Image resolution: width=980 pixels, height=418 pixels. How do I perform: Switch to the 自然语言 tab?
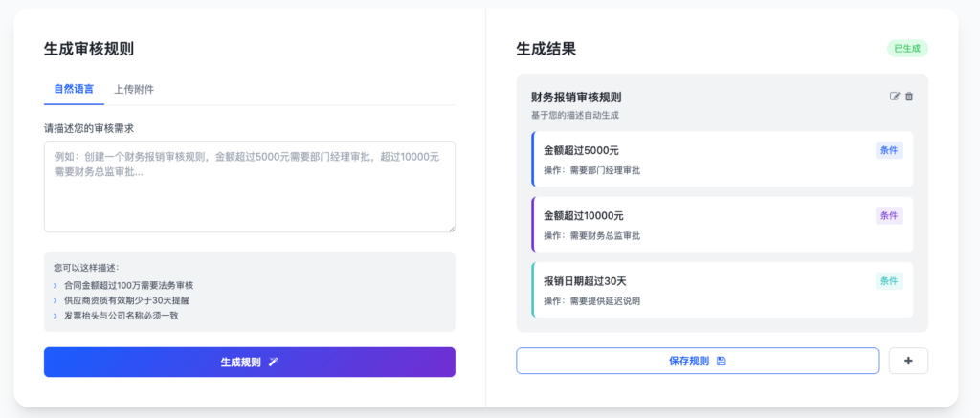click(x=74, y=89)
